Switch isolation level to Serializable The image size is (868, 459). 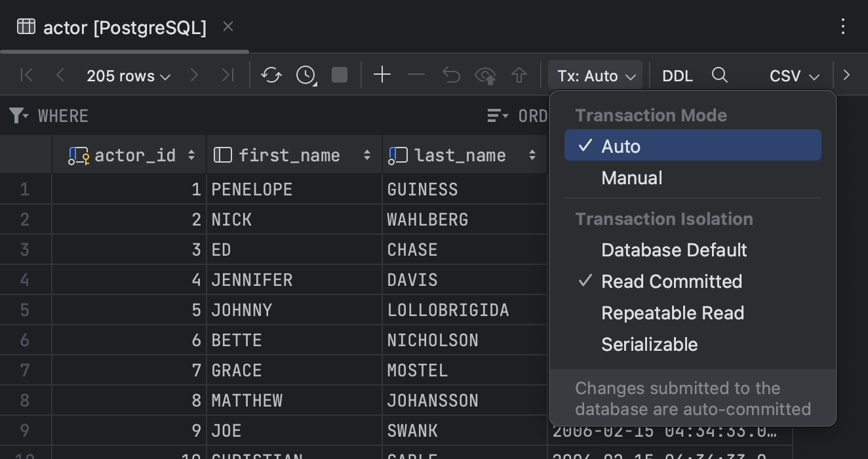pos(649,344)
